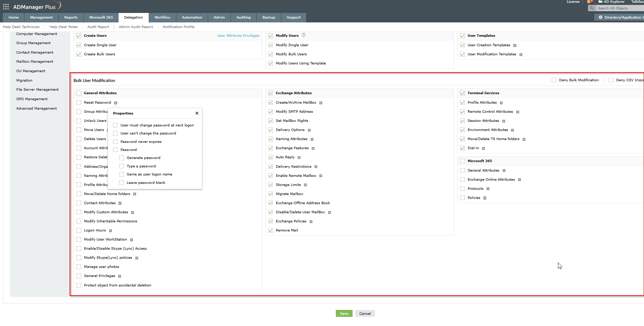The image size is (644, 326).
Task: Check the Deny Bulk Modification checkbox
Action: pos(554,80)
